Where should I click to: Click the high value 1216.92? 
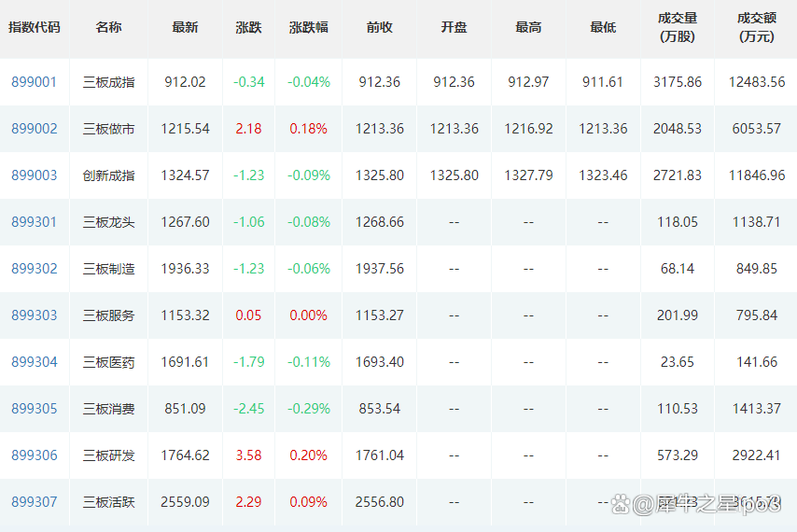point(528,129)
